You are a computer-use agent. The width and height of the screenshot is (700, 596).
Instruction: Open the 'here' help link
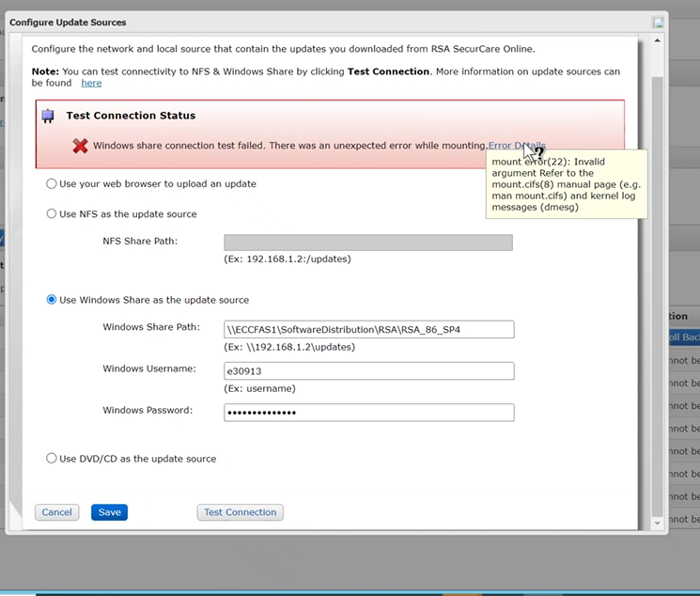pyautogui.click(x=91, y=84)
